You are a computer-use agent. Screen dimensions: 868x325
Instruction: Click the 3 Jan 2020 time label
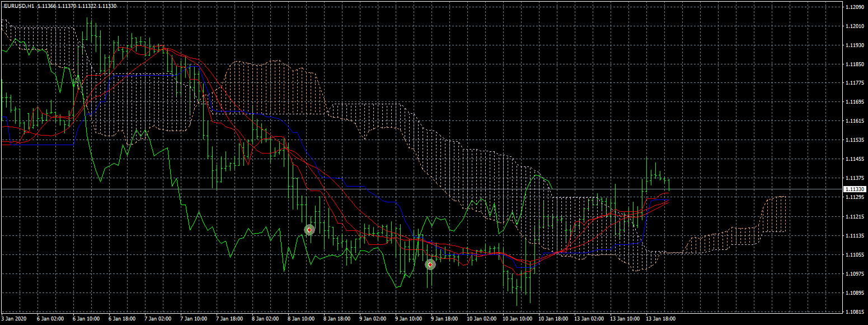pyautogui.click(x=13, y=319)
